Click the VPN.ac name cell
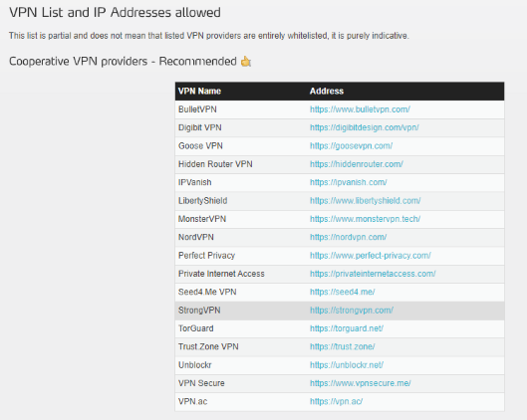Viewport: 527px width, 420px height. [x=241, y=401]
